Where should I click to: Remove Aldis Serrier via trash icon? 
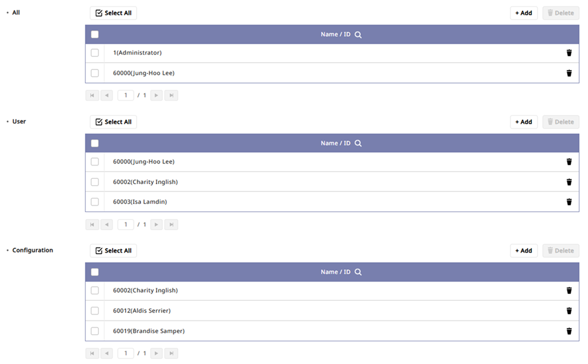click(x=569, y=311)
